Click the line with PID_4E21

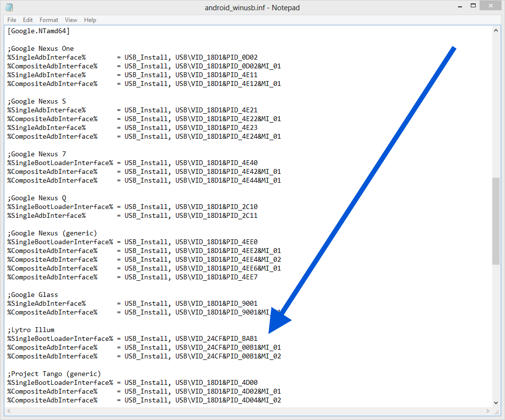pyautogui.click(x=132, y=110)
